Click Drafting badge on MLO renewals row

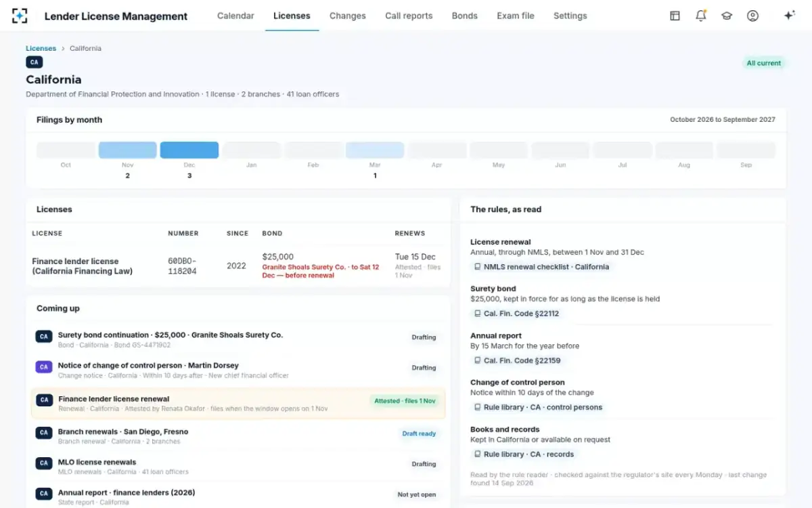pos(424,464)
